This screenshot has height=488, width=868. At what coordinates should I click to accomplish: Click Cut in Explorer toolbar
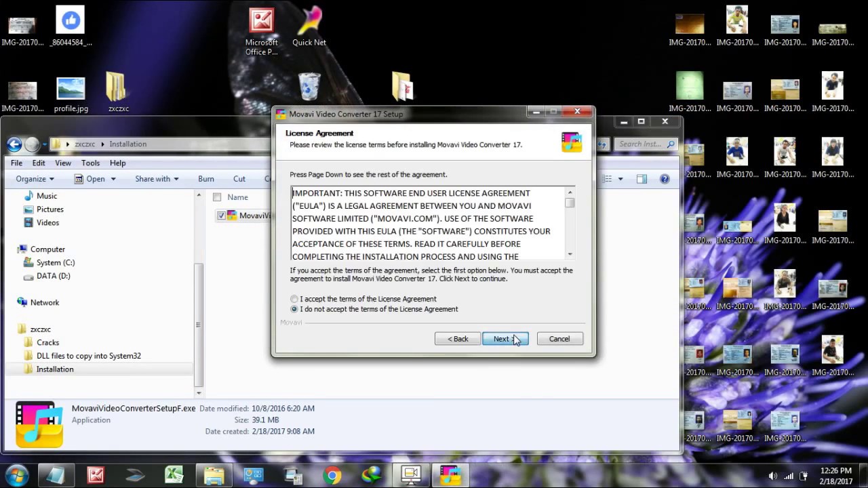tap(239, 179)
